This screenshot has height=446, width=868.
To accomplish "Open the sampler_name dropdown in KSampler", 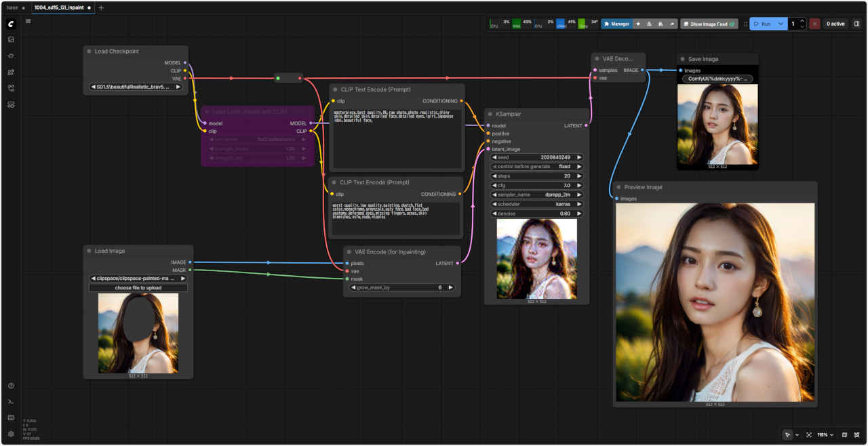I will [536, 195].
